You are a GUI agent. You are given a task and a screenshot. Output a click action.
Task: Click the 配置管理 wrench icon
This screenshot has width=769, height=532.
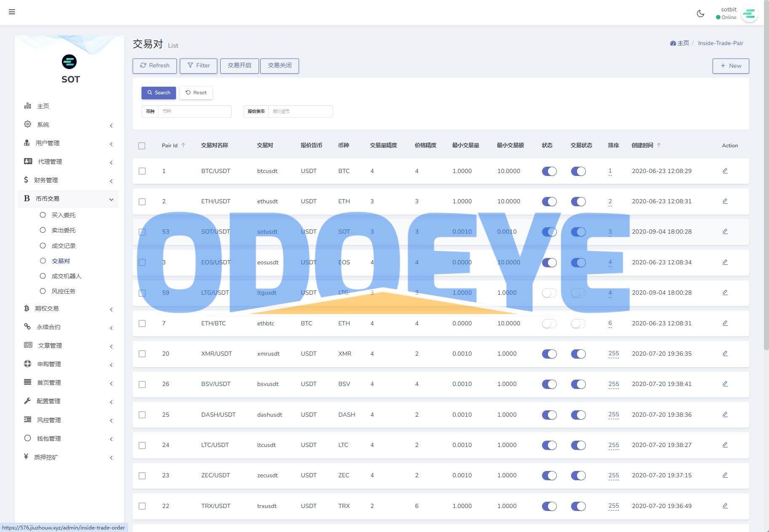point(27,401)
